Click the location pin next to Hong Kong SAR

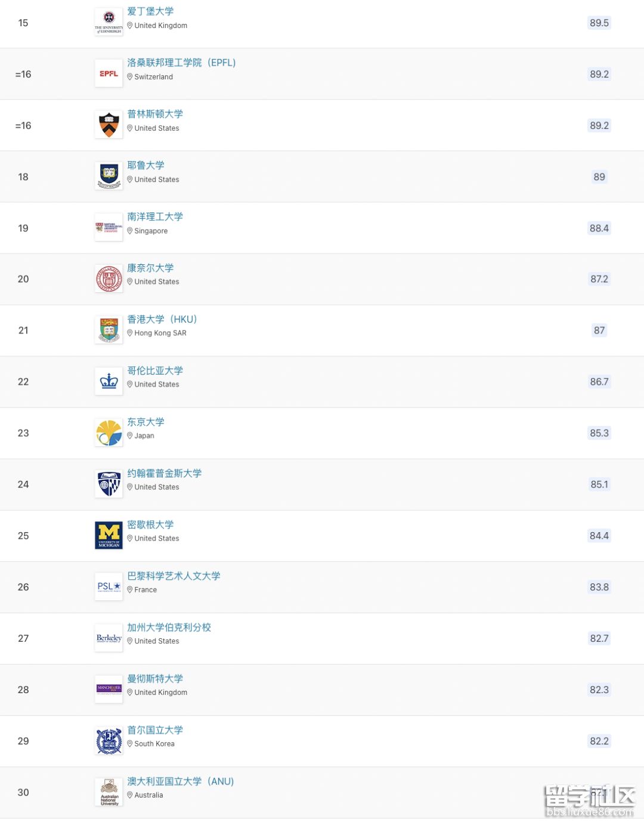[130, 333]
